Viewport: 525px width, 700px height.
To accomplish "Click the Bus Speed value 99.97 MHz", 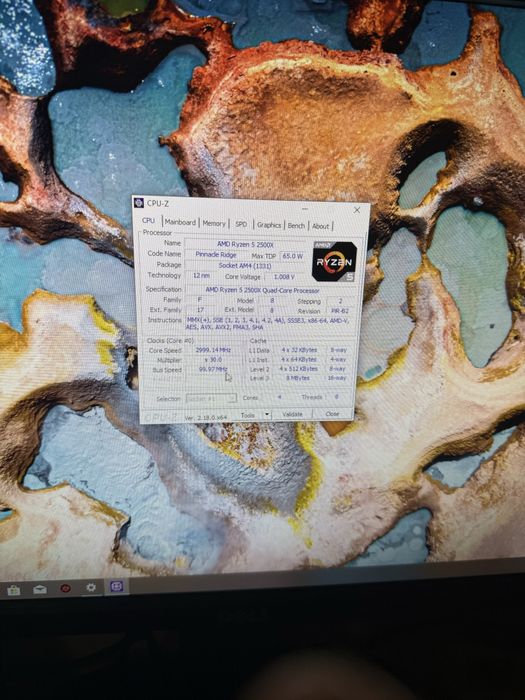I will pyautogui.click(x=213, y=369).
